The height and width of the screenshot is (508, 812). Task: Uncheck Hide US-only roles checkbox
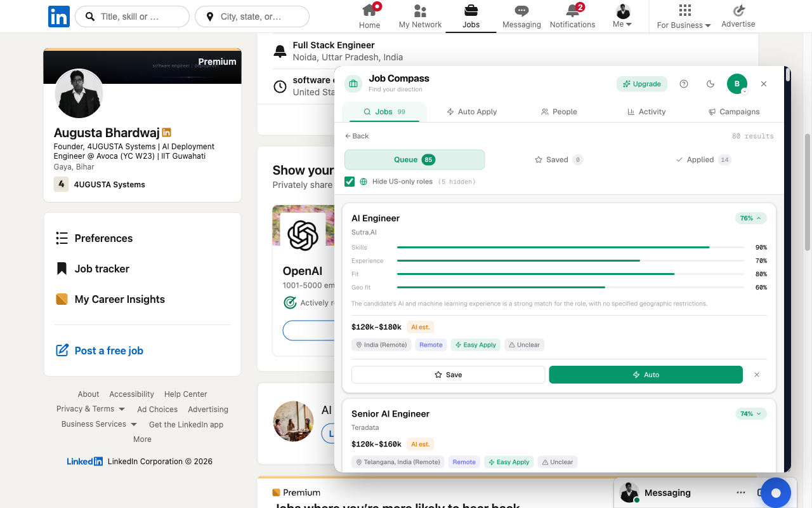(350, 182)
